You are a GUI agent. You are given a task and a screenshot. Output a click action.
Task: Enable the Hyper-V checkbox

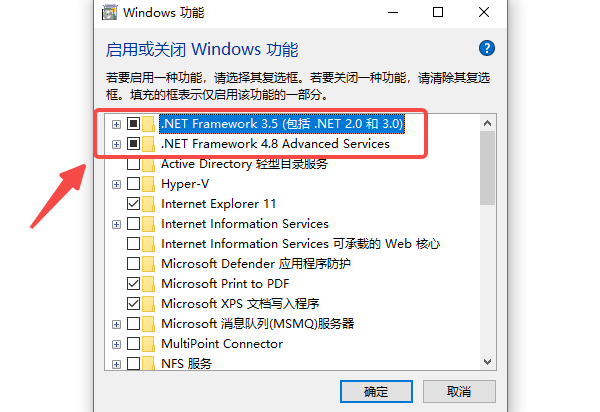point(133,184)
